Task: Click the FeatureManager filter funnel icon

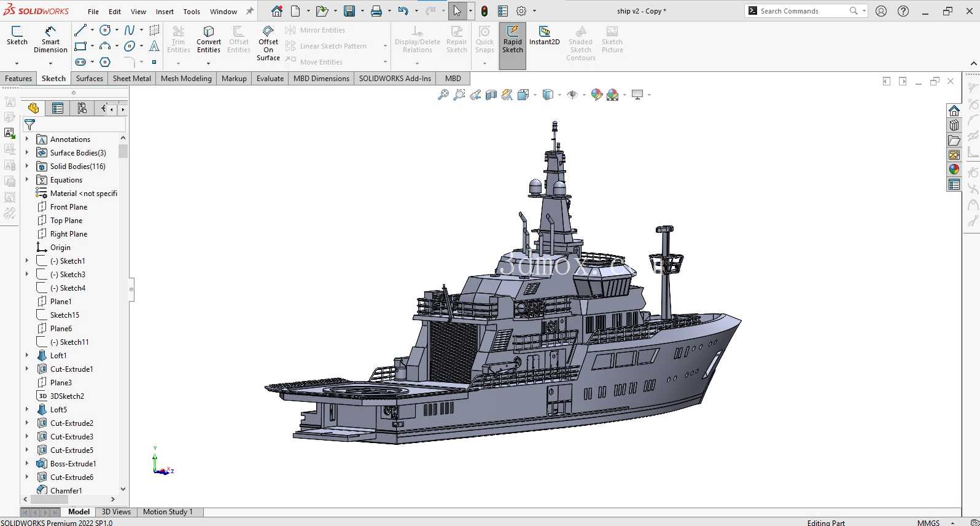Action: (29, 125)
